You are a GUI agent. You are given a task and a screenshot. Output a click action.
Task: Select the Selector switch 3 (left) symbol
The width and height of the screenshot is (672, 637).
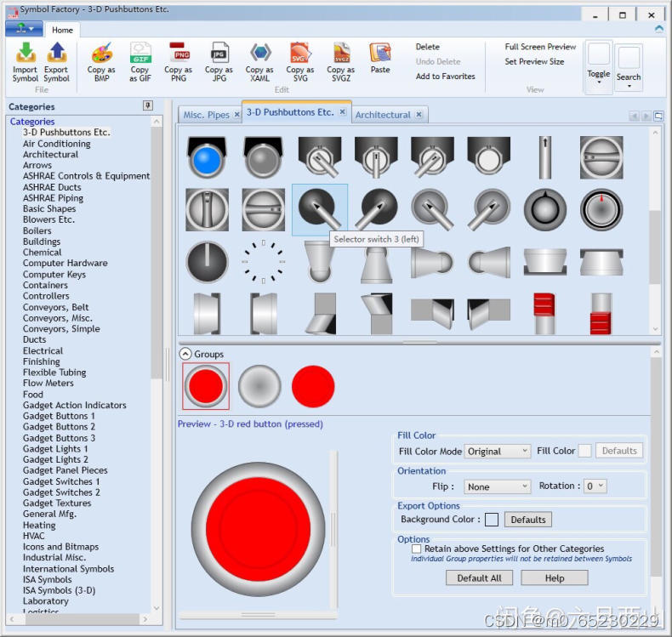[x=320, y=210]
